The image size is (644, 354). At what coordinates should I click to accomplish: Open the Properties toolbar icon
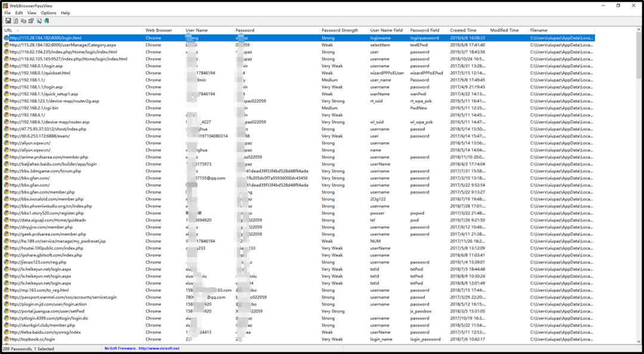click(x=31, y=20)
